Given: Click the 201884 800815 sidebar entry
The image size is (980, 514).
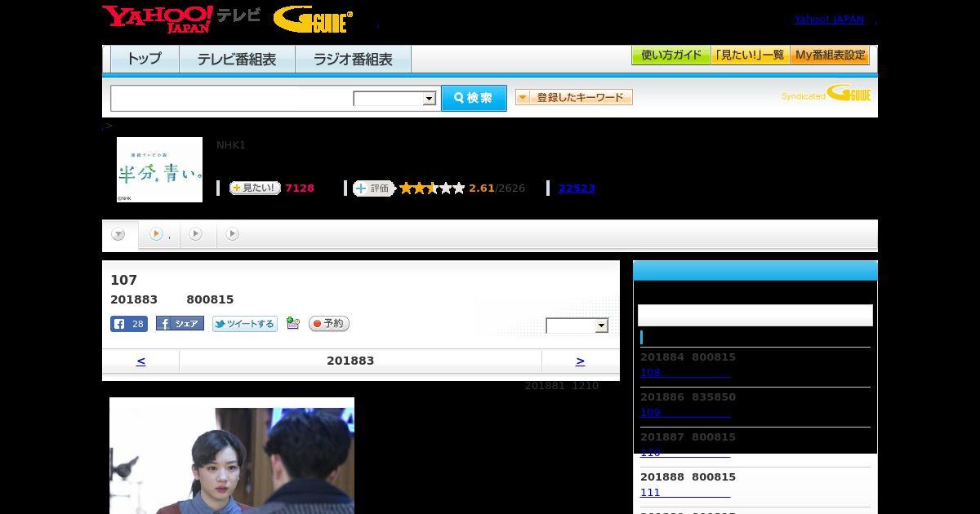Looking at the screenshot, I should [688, 357].
